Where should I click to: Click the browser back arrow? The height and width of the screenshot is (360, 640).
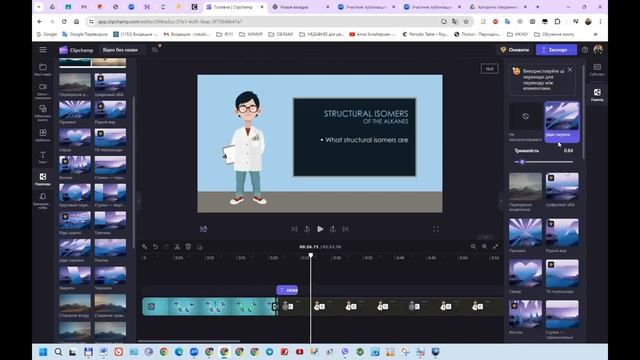40,21
